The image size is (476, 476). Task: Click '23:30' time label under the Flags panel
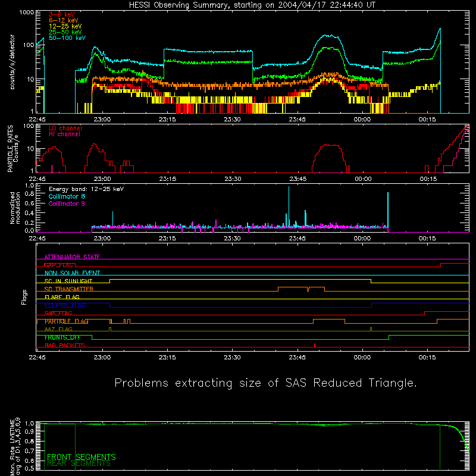pyautogui.click(x=232, y=358)
